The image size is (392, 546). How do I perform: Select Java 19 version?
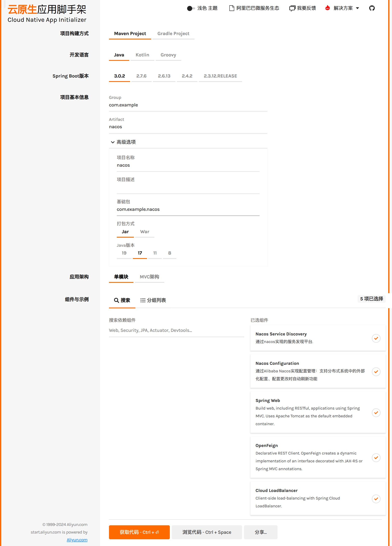[124, 253]
